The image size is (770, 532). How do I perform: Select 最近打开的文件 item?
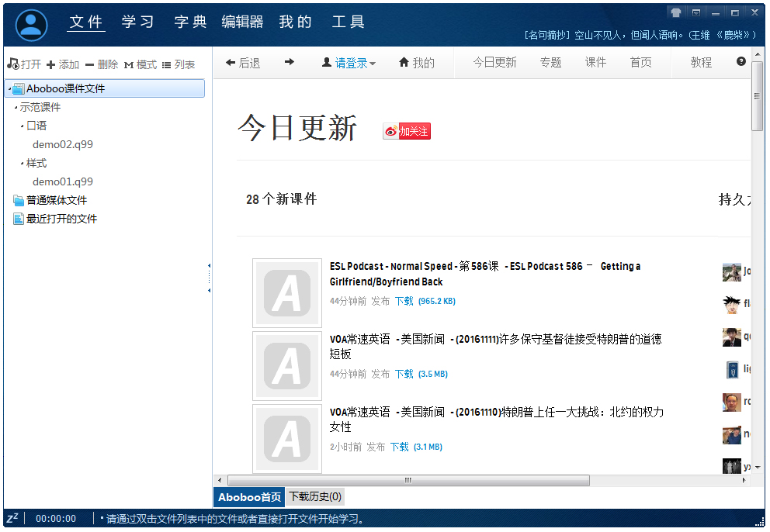click(55, 219)
